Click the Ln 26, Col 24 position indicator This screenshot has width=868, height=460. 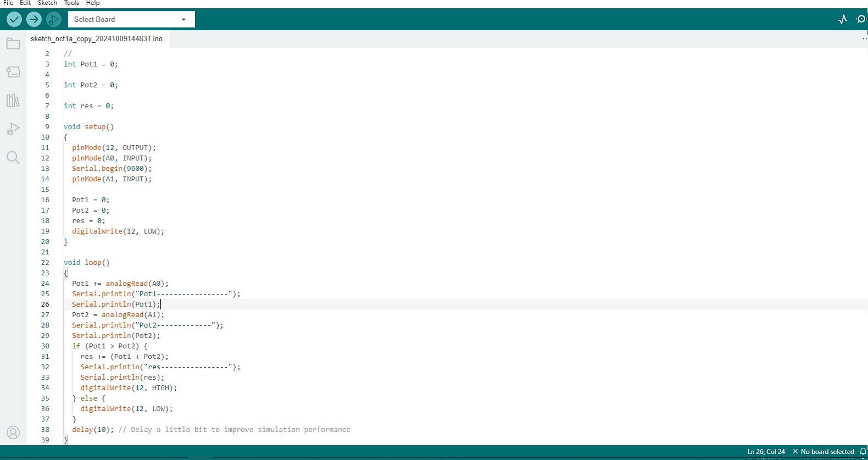tap(766, 452)
